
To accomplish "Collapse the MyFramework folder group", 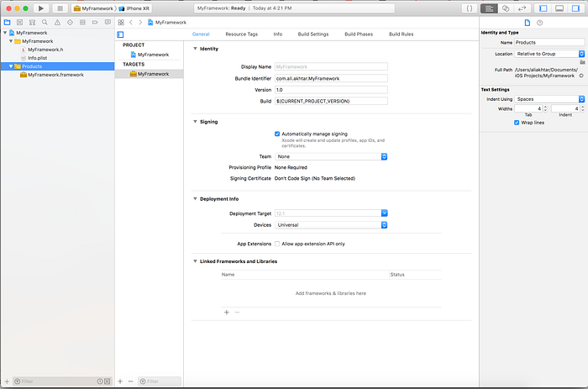I will 11,41.
